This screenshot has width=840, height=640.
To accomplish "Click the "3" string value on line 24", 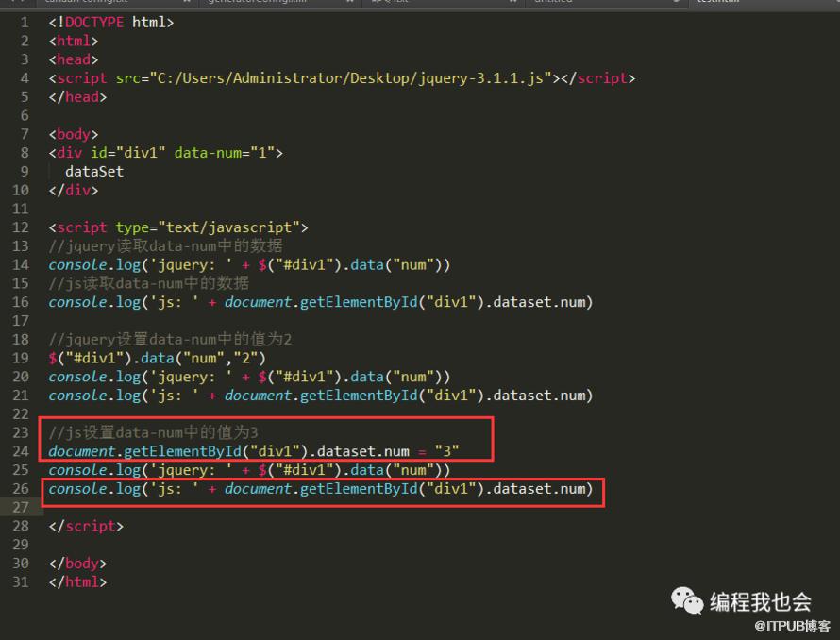I will coord(446,451).
